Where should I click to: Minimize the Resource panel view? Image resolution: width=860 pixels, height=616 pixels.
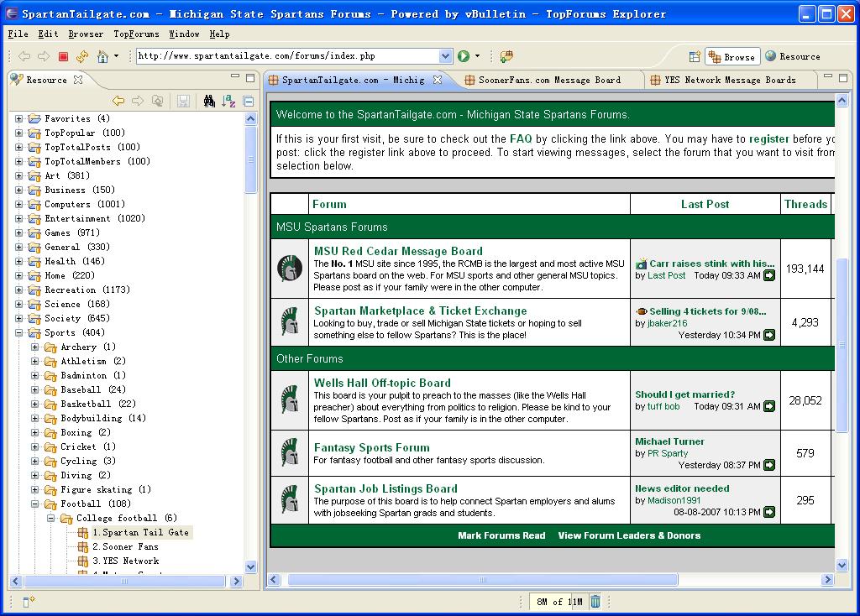click(x=235, y=76)
